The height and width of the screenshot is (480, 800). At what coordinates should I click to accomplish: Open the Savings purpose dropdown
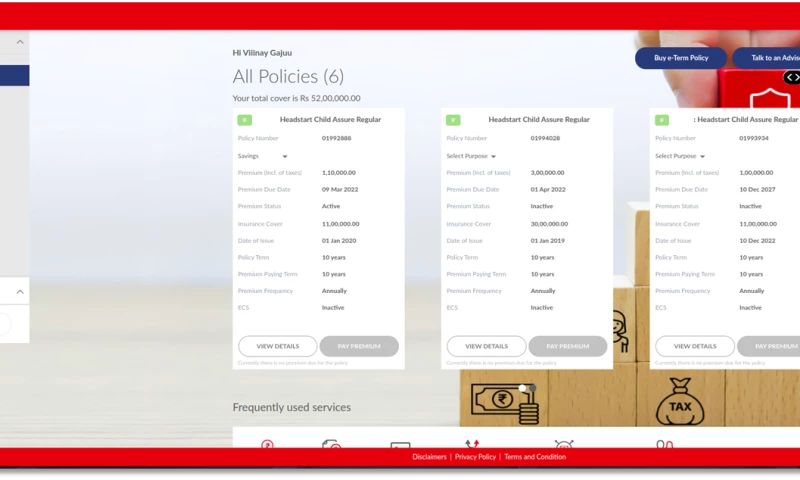coord(262,156)
